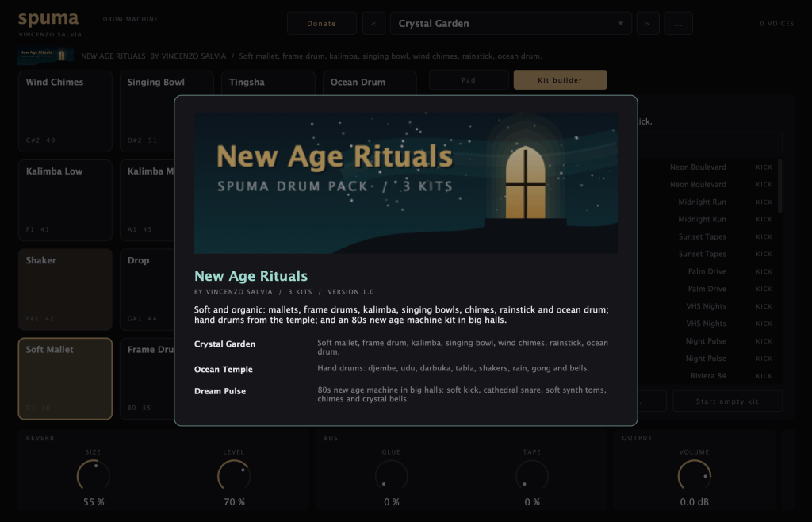Open the ... more options menu
The height and width of the screenshot is (522, 812).
[x=678, y=24]
